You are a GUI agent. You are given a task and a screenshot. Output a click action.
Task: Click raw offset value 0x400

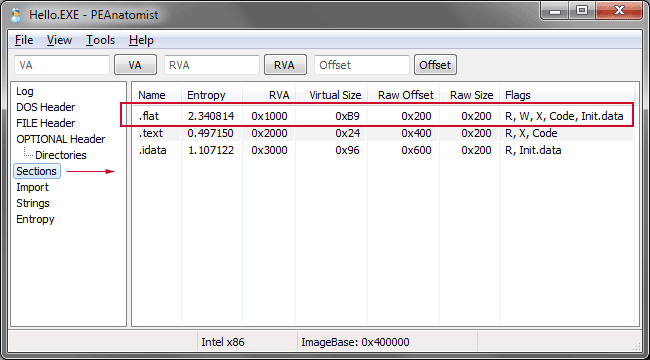416,133
